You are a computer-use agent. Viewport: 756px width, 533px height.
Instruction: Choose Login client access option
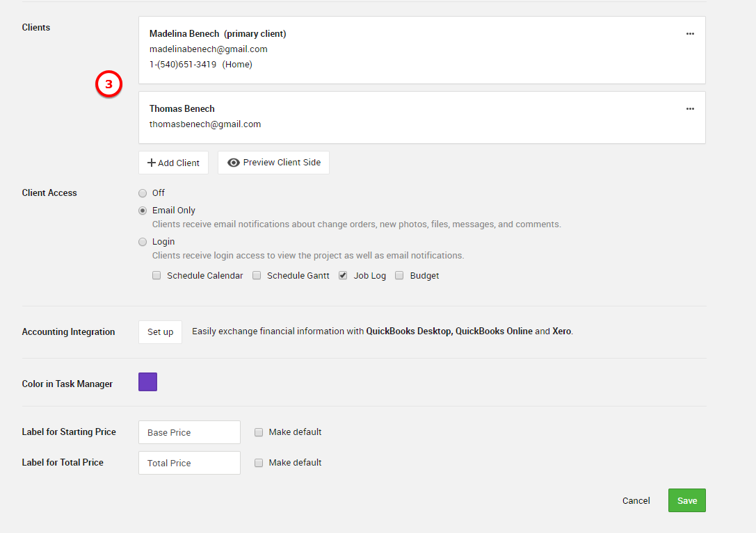pyautogui.click(x=143, y=242)
